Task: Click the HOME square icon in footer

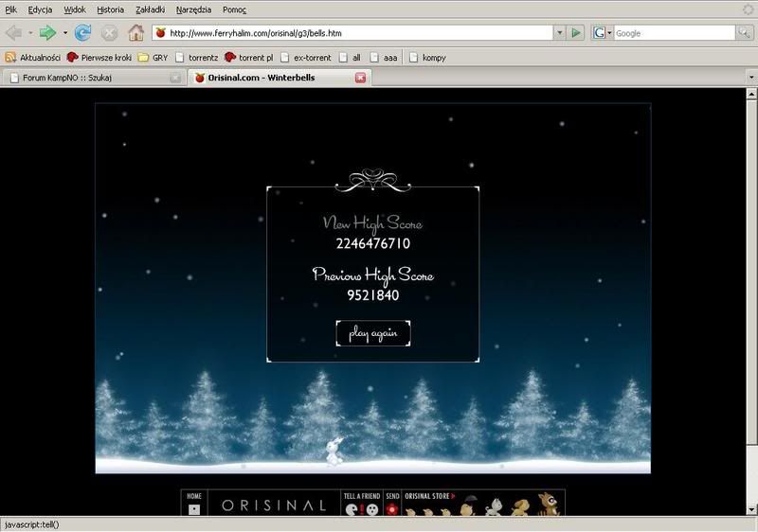Action: 194,509
